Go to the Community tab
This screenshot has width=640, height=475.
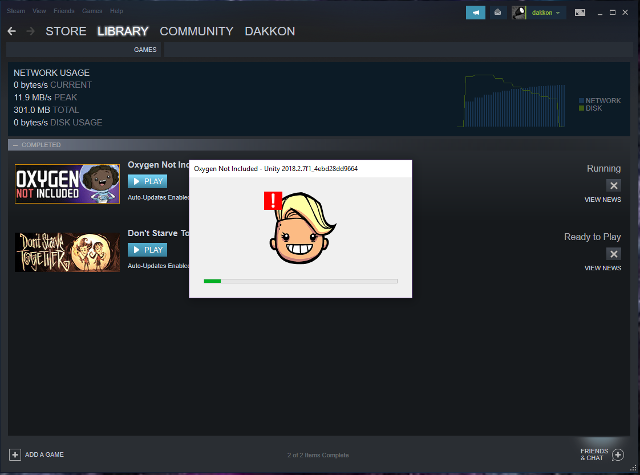pos(196,32)
